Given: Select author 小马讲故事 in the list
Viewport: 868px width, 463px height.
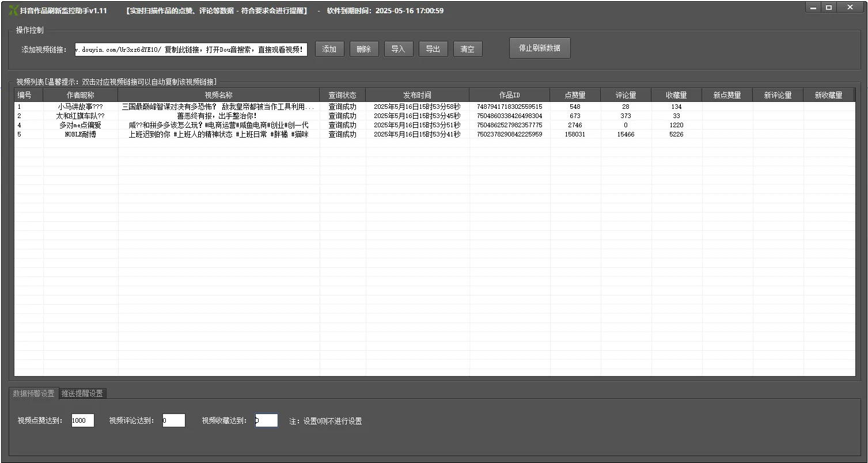Looking at the screenshot, I should click(x=81, y=107).
